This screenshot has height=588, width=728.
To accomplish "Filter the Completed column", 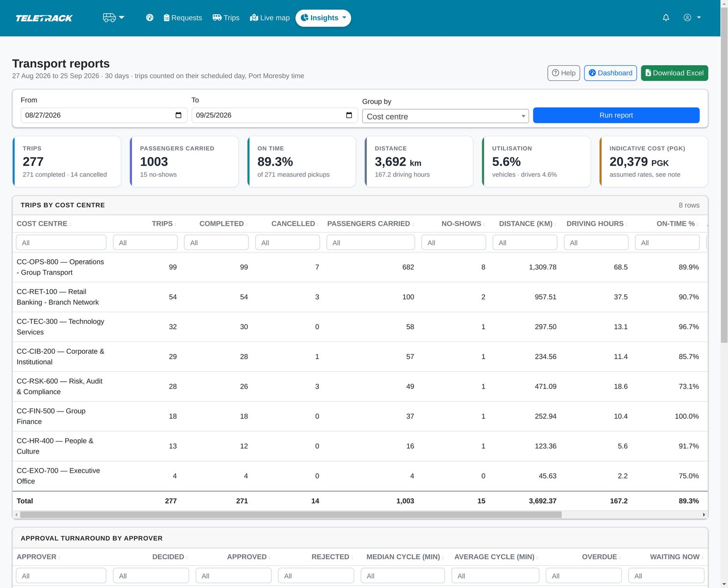I will 217,243.
